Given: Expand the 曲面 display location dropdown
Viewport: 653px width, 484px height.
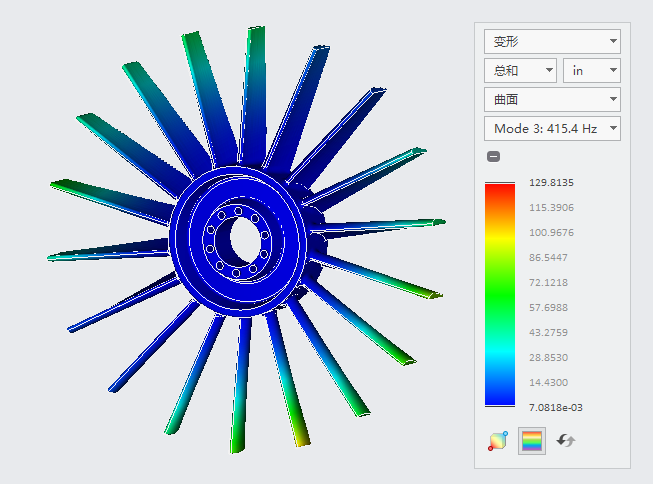Looking at the screenshot, I should (552, 100).
